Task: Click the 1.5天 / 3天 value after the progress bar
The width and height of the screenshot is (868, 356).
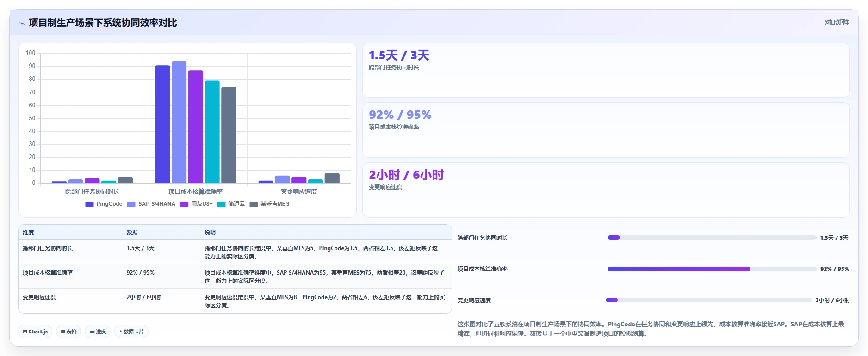Action: point(834,238)
